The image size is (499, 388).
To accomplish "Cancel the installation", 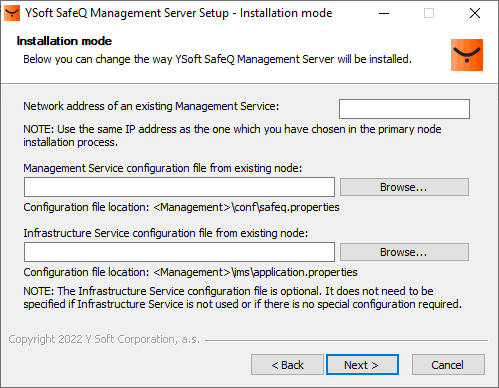I will (448, 365).
